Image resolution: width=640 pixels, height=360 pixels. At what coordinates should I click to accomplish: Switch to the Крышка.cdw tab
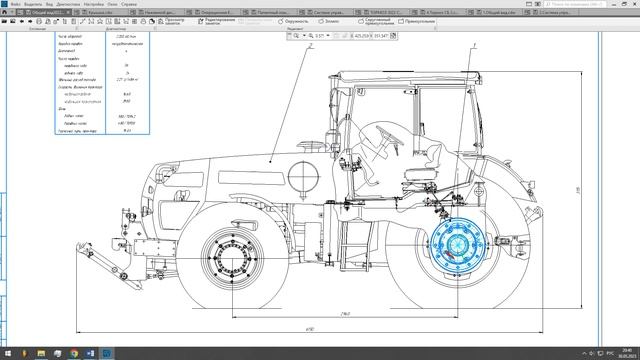[x=100, y=12]
